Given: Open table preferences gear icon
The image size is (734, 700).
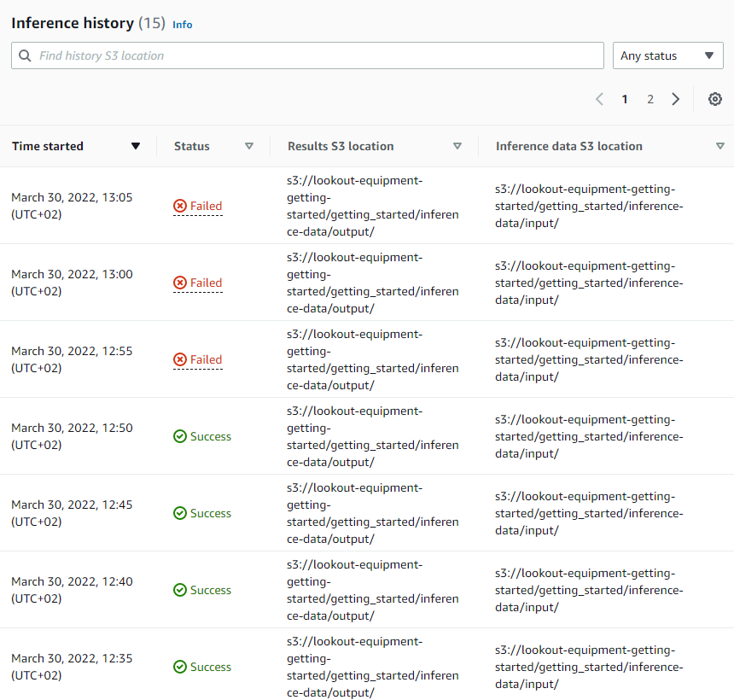Looking at the screenshot, I should tap(714, 99).
